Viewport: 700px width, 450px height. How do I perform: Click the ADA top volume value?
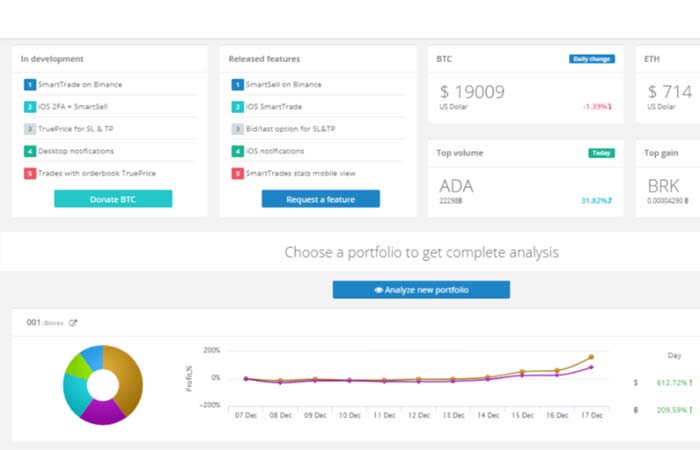click(x=456, y=186)
